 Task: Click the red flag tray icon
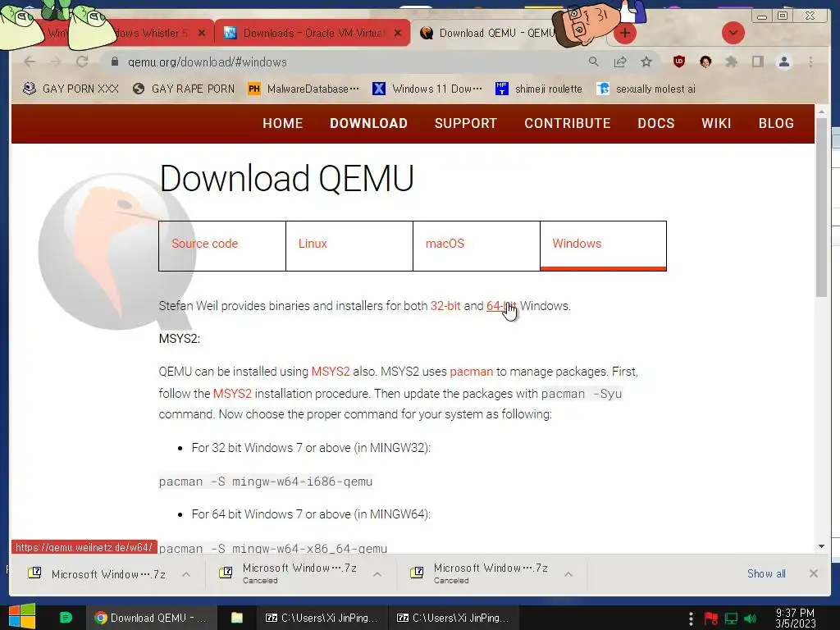[x=710, y=619]
